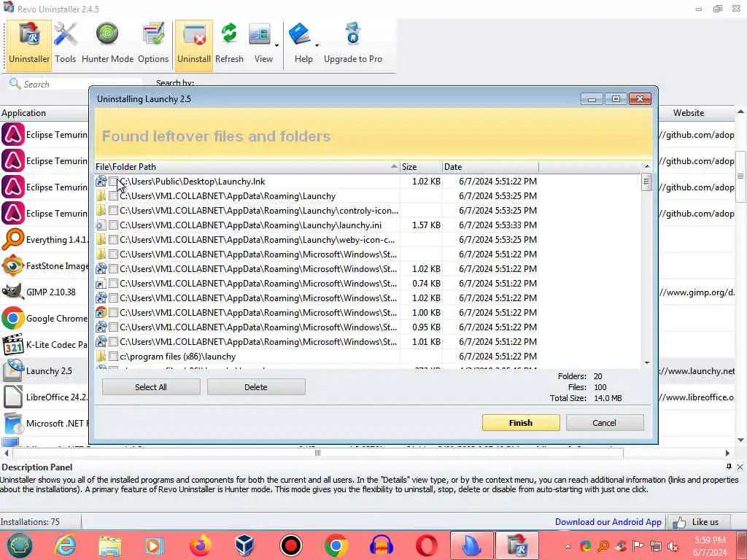Select LibreOffice 24.2 application entry
Screen dimensions: 747x560
(44, 397)
